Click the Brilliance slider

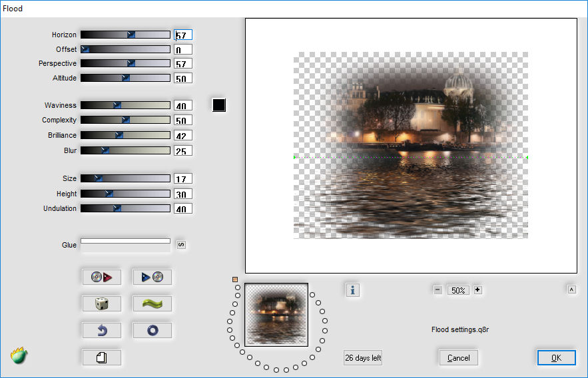(126, 135)
